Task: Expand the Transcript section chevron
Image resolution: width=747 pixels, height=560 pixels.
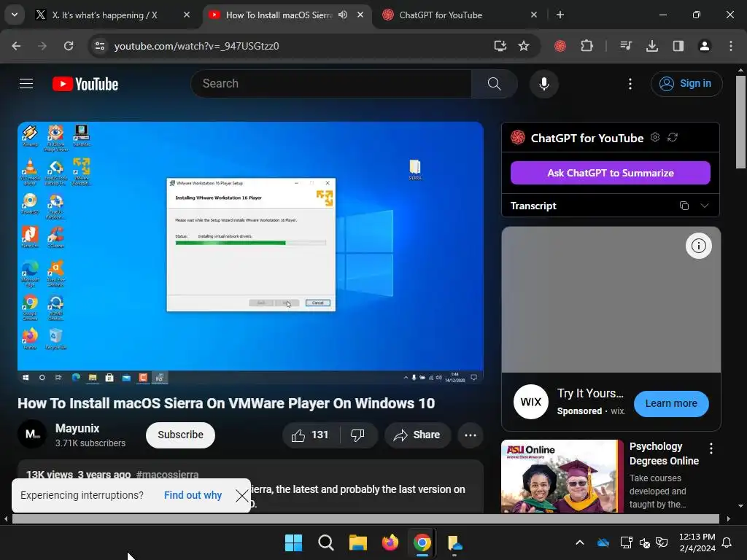Action: [705, 206]
